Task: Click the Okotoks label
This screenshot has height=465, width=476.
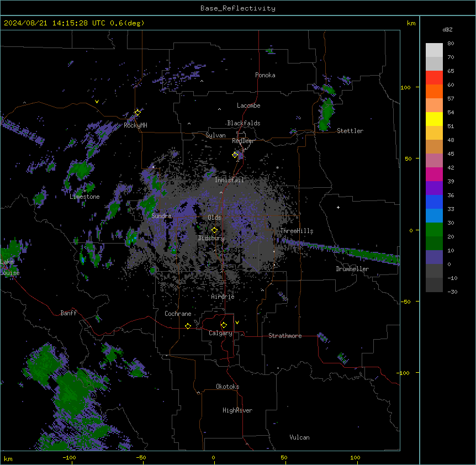Action: (x=228, y=387)
